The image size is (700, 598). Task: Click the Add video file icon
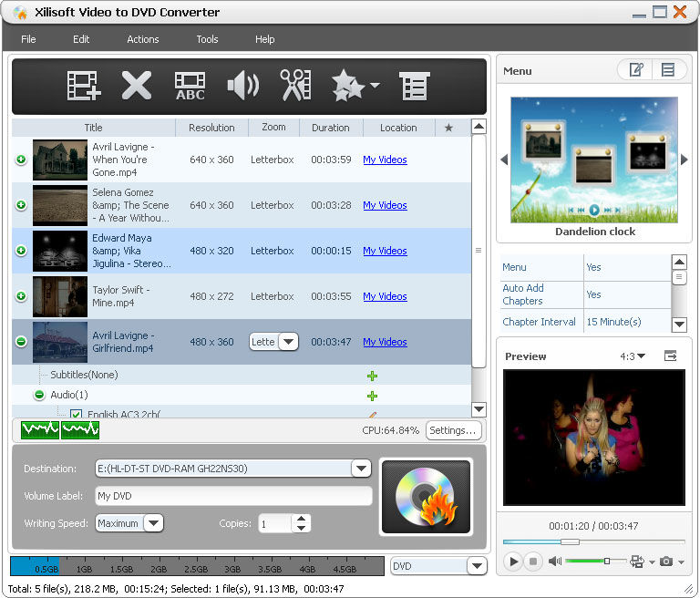pos(84,86)
